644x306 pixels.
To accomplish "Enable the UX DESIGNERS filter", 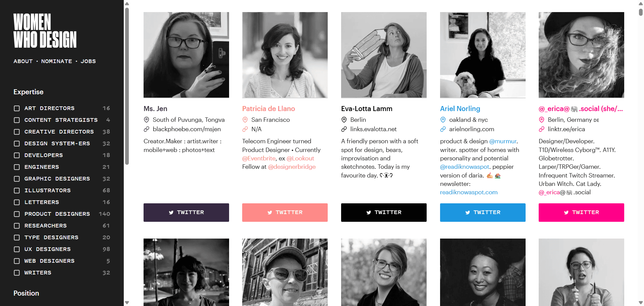I will (17, 249).
